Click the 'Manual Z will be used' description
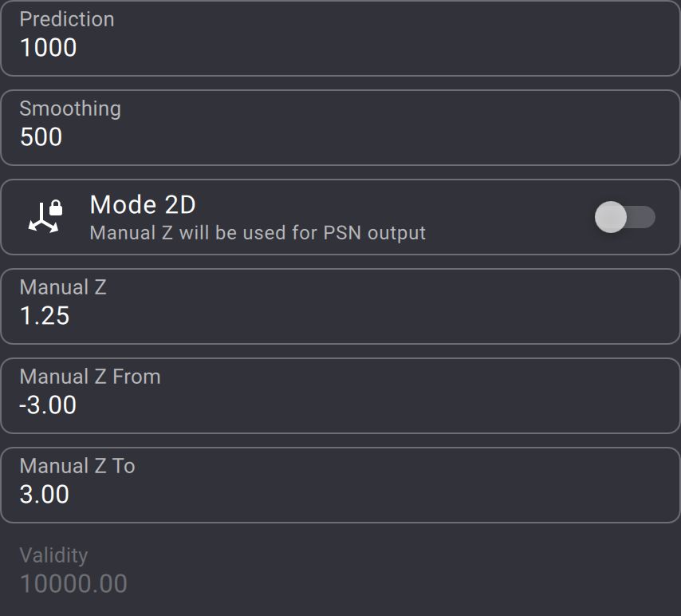Image resolution: width=681 pixels, height=616 pixels. (258, 233)
